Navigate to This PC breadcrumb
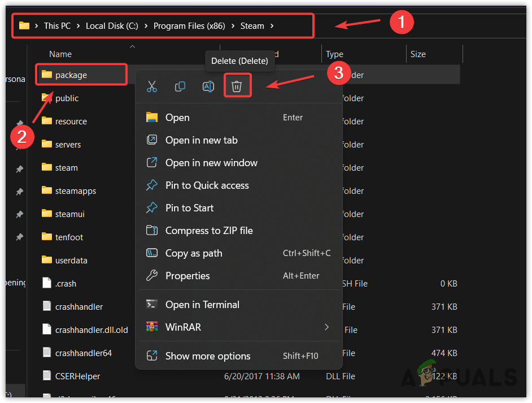This screenshot has height=403, width=532. [58, 26]
